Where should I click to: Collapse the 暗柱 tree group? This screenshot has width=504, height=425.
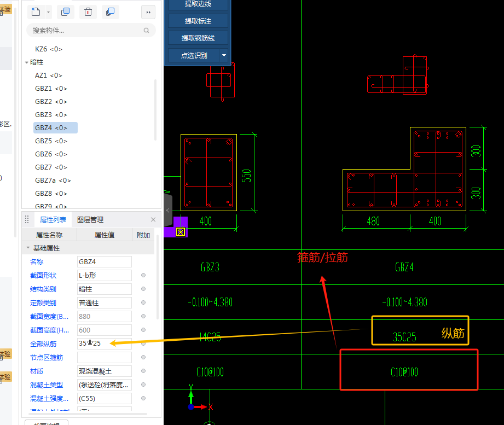click(x=27, y=62)
